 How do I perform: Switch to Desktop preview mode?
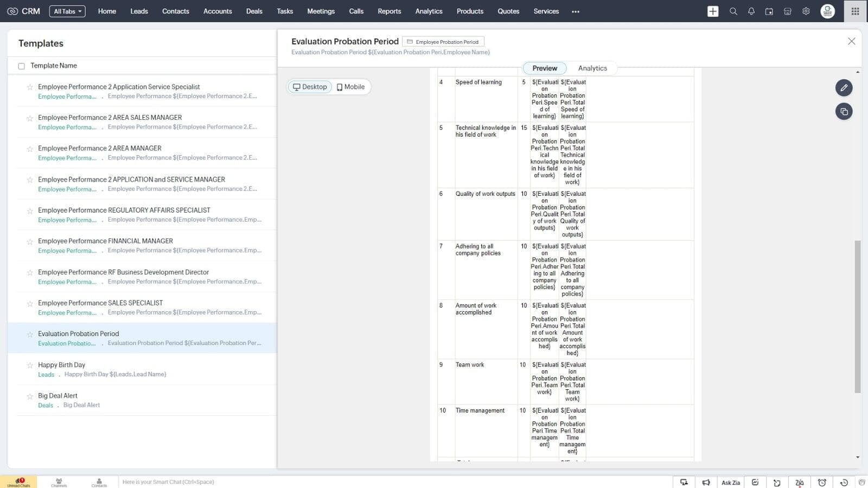click(310, 87)
